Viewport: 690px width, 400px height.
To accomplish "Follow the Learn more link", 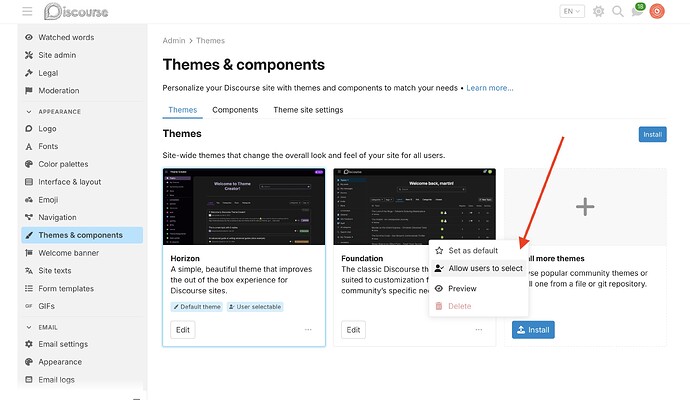I will [x=490, y=88].
